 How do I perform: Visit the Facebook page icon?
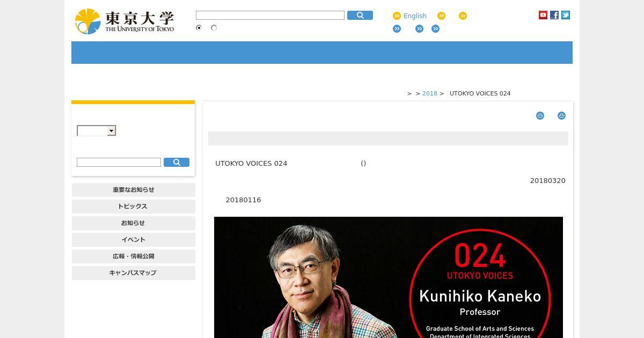[554, 15]
